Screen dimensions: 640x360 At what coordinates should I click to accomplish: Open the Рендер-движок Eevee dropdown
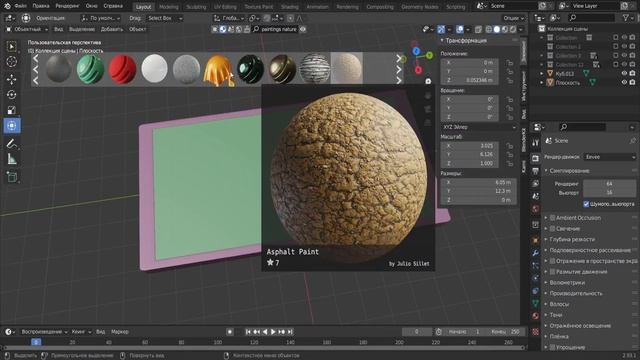pos(610,157)
